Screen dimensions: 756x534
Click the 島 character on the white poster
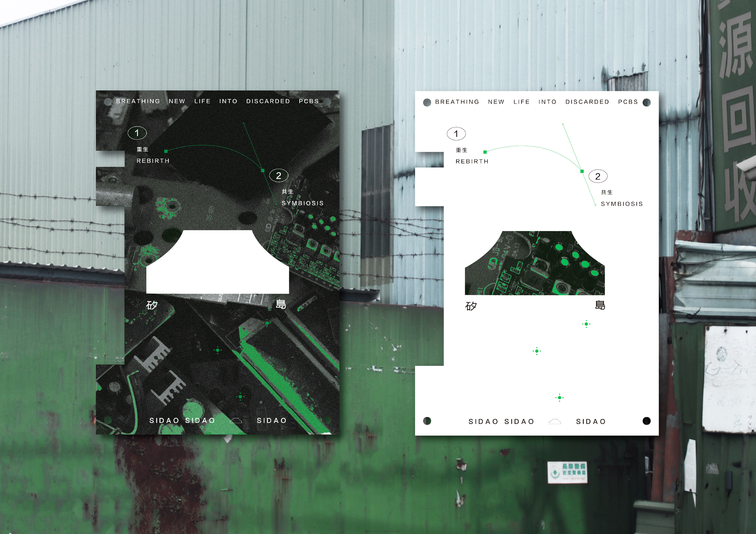[600, 305]
